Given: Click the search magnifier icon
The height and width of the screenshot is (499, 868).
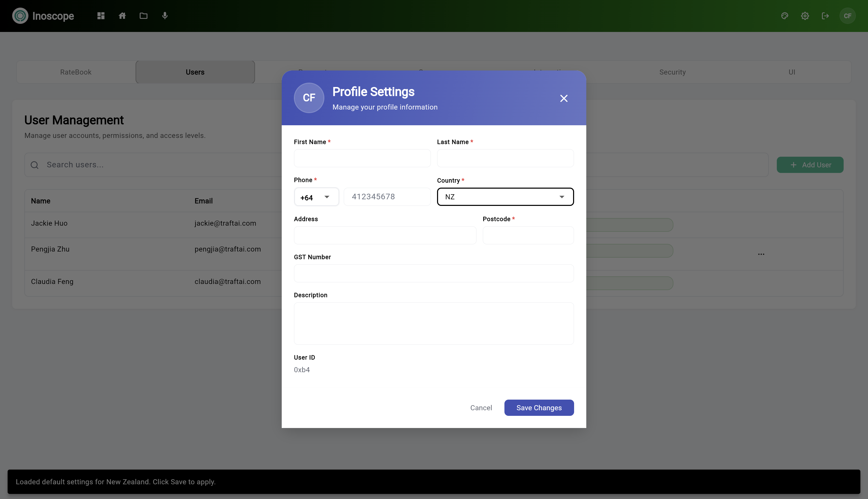Looking at the screenshot, I should point(35,165).
